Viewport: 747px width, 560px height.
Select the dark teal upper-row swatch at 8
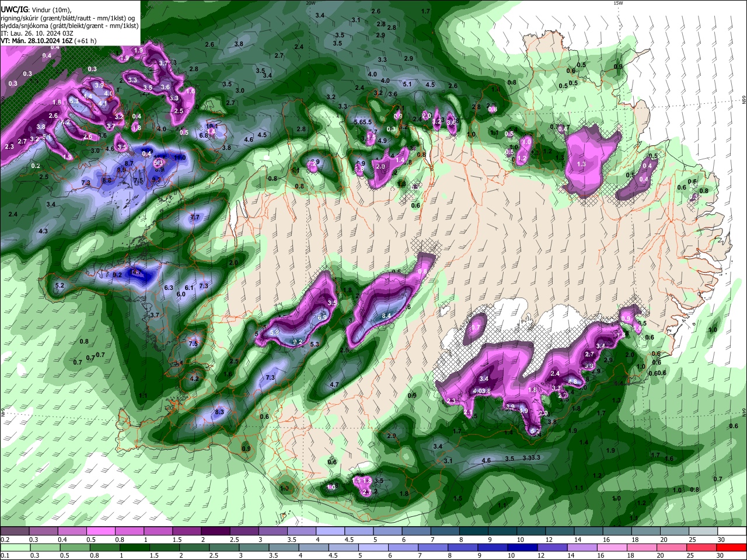[x=474, y=531]
